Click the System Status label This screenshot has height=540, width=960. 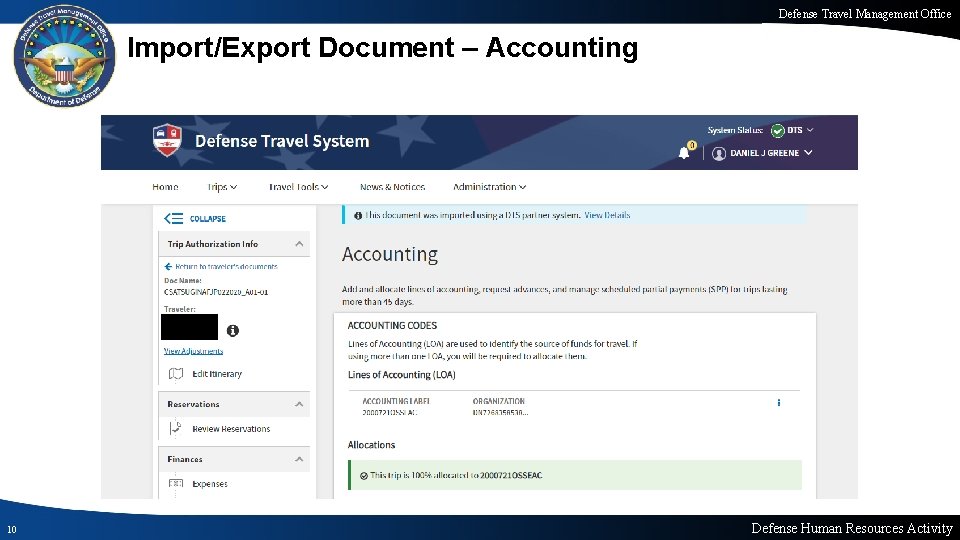(x=735, y=130)
